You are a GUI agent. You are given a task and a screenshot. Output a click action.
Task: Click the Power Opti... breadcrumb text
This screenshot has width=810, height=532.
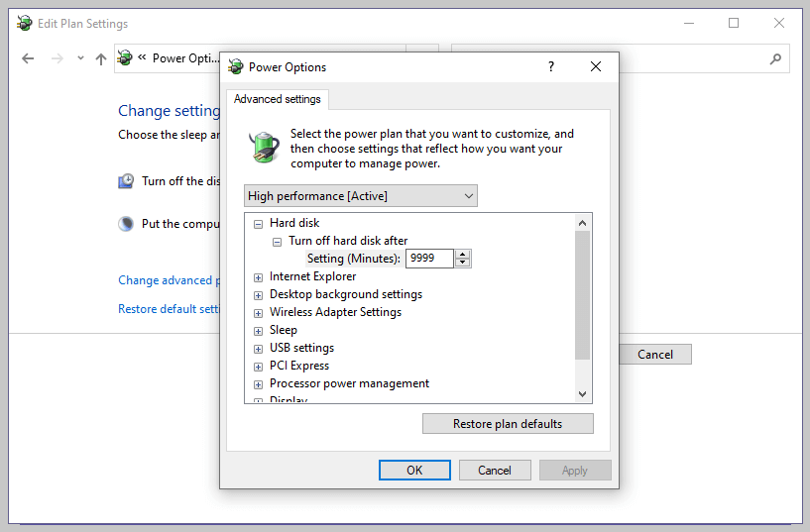pyautogui.click(x=185, y=58)
